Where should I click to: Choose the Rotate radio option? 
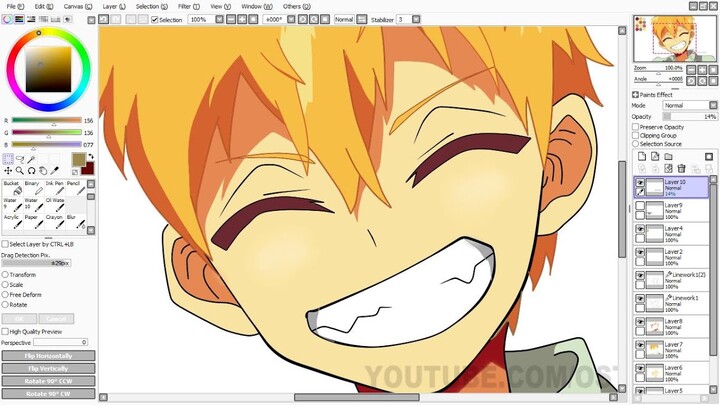coord(5,304)
